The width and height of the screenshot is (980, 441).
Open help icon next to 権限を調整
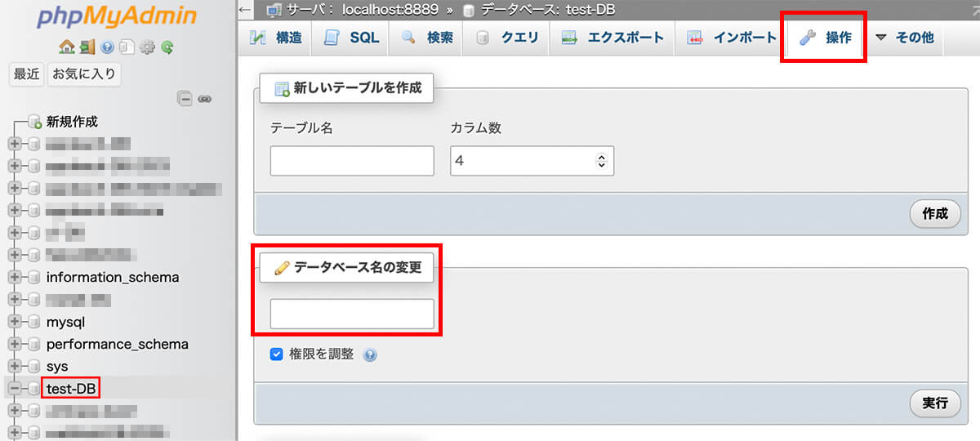370,355
